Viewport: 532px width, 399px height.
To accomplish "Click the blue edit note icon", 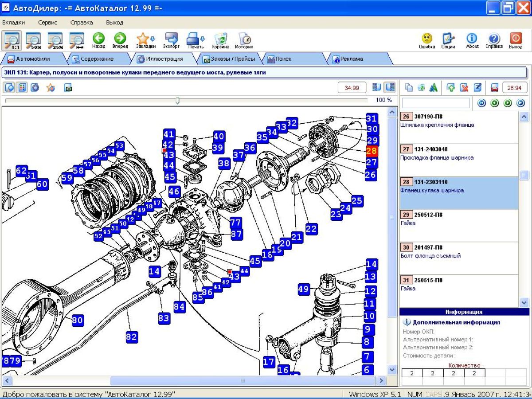I will click(477, 88).
